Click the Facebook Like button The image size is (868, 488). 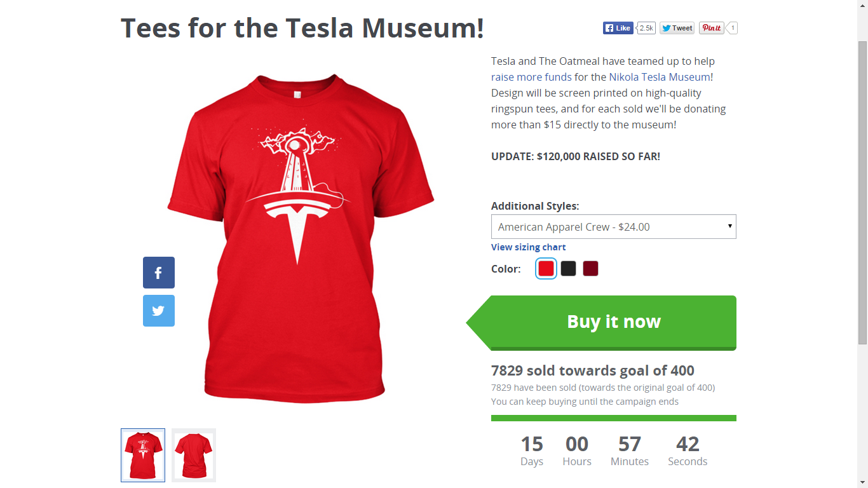pos(618,28)
